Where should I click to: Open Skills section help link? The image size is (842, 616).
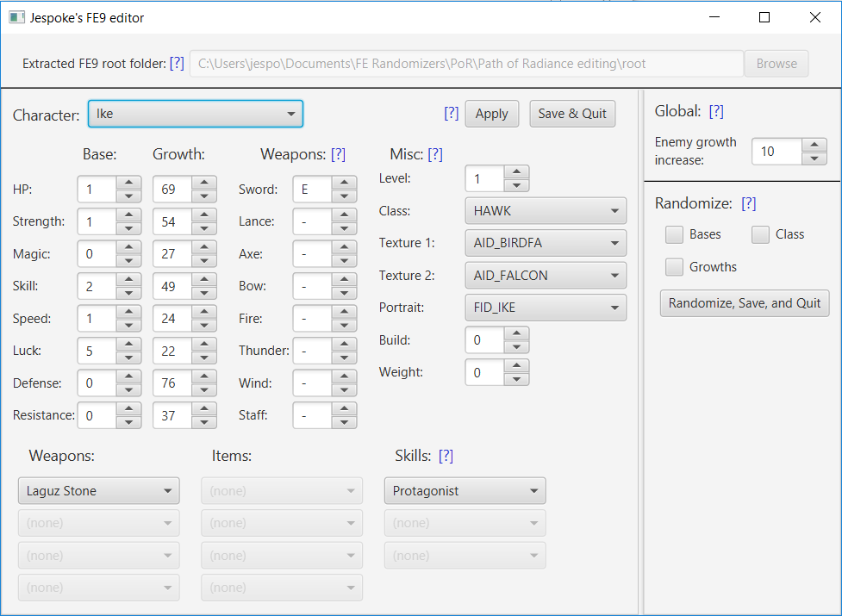(446, 456)
